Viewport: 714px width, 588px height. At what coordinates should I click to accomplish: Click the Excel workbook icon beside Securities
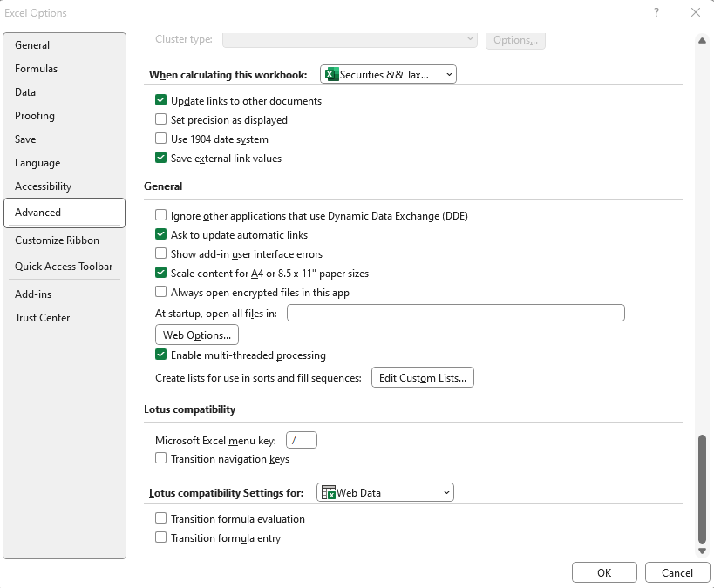(x=331, y=75)
